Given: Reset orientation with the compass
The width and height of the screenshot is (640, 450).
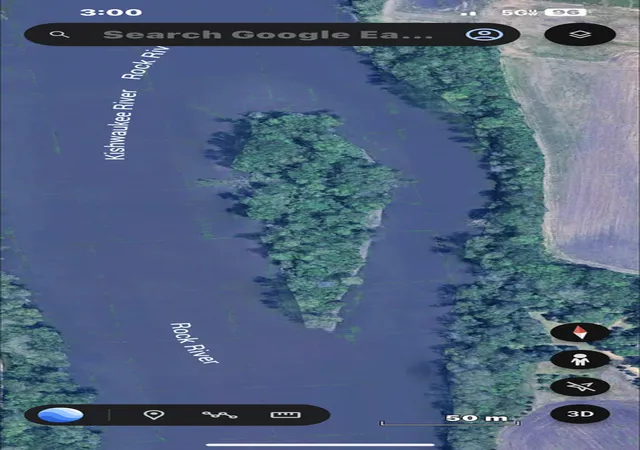Looking at the screenshot, I should [580, 332].
